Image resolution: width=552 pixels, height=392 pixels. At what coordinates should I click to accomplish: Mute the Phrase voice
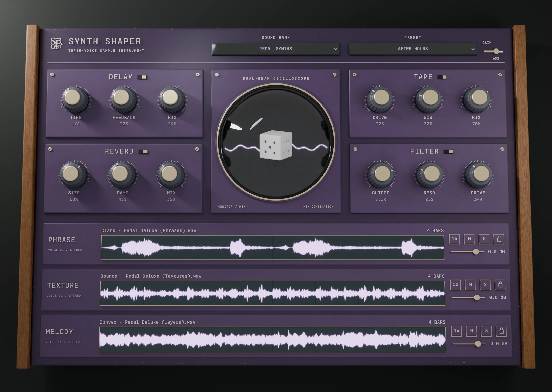point(469,239)
